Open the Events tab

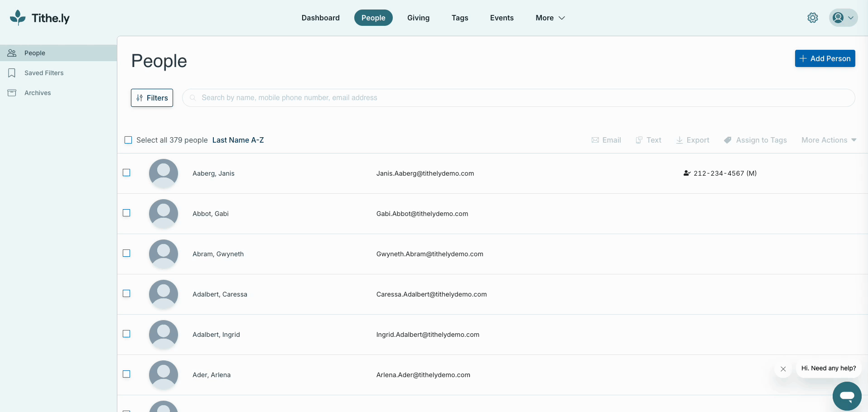(x=502, y=18)
